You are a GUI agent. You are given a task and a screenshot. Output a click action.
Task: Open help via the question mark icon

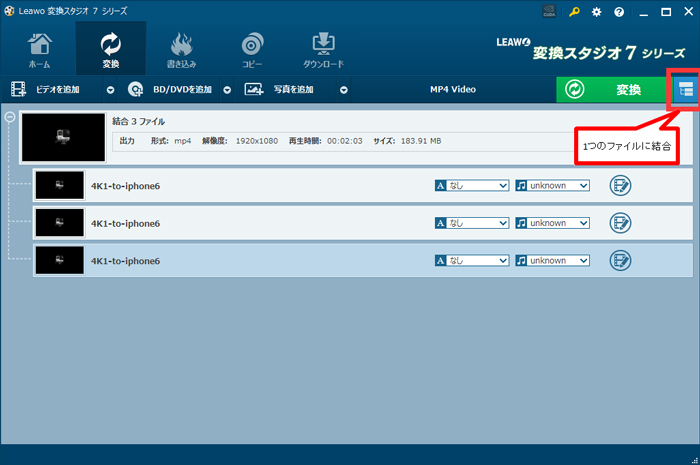(620, 13)
